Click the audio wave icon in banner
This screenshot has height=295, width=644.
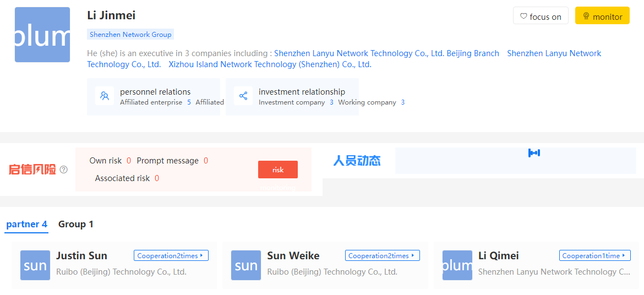[534, 153]
